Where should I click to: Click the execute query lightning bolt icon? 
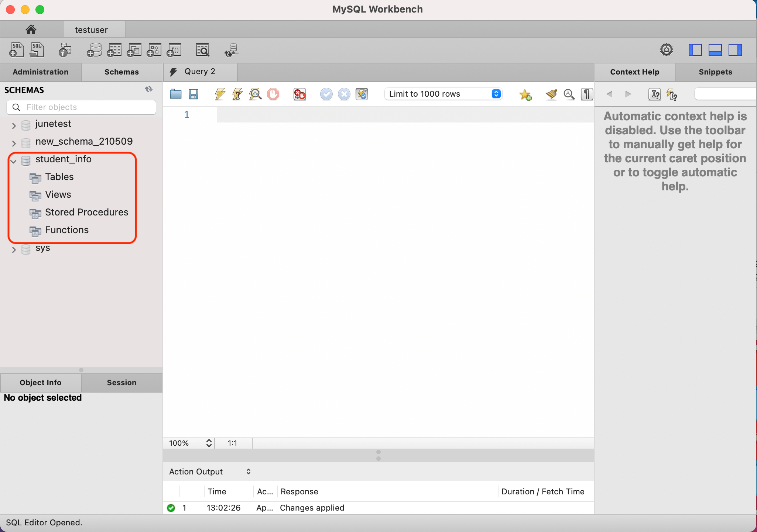(220, 94)
